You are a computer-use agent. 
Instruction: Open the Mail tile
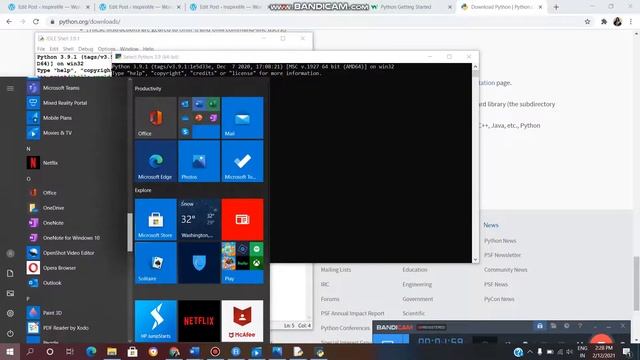point(242,118)
